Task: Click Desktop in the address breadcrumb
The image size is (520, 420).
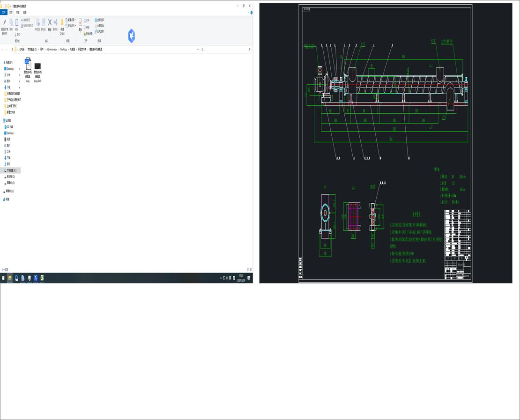Action: coord(64,49)
